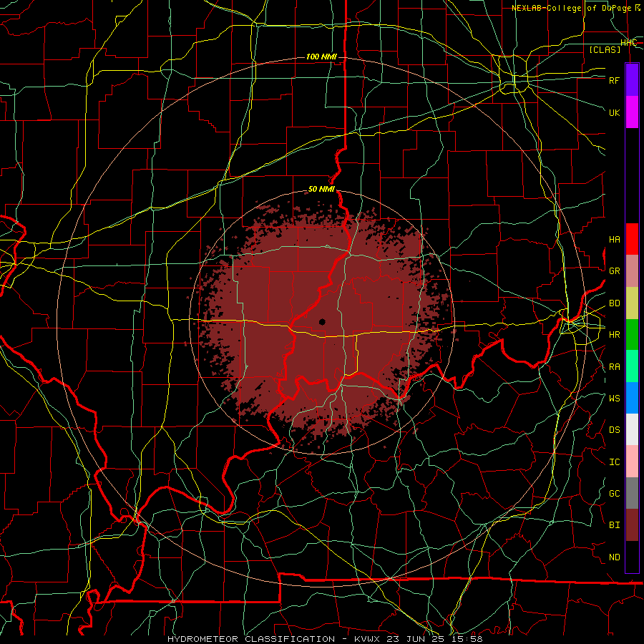The image size is (644, 644).
Task: Click the HA legend label
Action: tap(614, 240)
